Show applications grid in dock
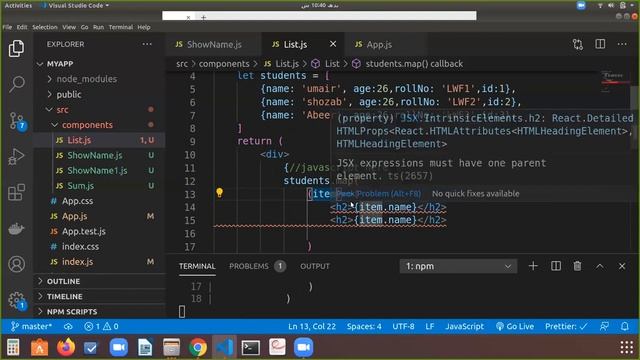Viewport: 640px width, 360px height. 627,347
